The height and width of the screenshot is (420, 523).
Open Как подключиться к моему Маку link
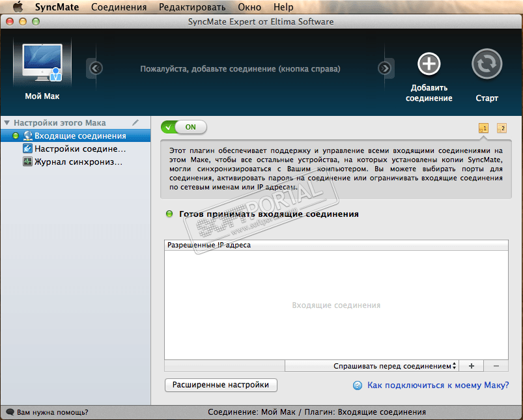click(438, 385)
